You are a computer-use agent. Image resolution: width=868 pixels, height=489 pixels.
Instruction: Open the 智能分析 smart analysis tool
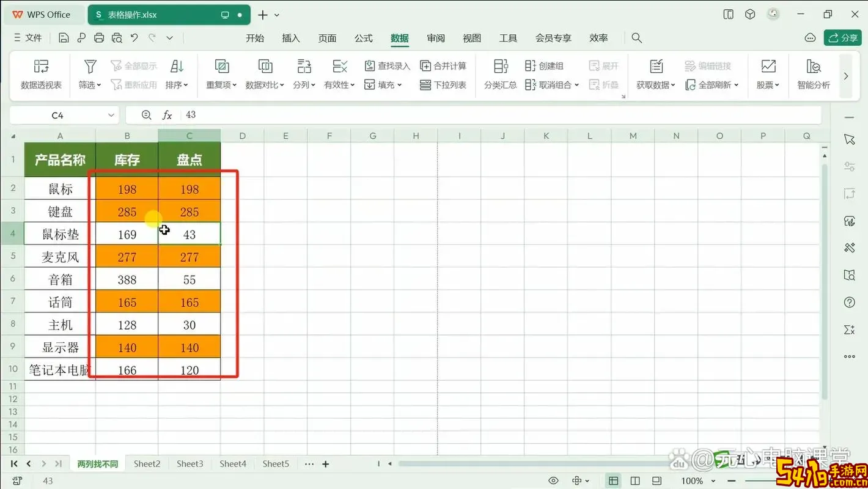814,75
